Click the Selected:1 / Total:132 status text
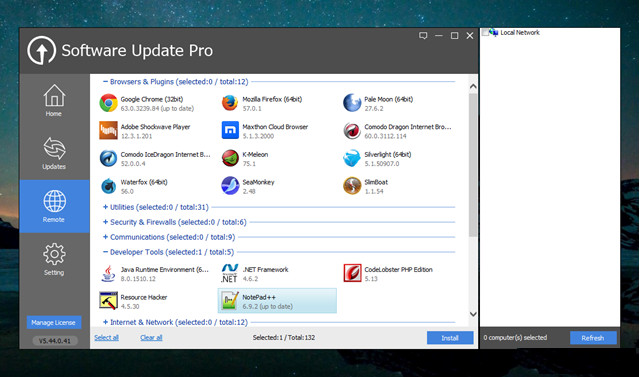Viewport: 640px width, 377px height. tap(284, 337)
